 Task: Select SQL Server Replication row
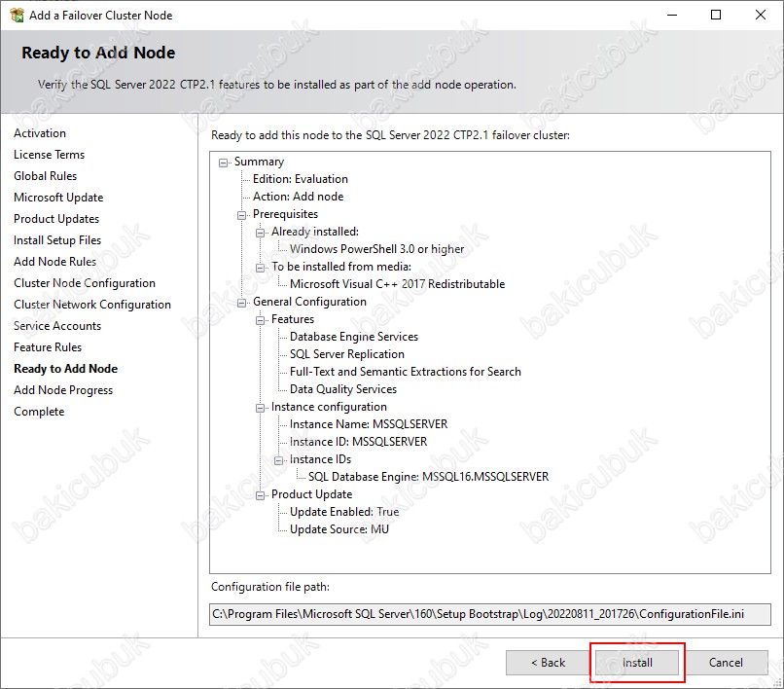[347, 354]
